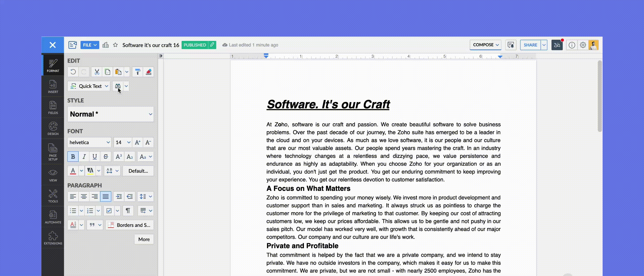Toggle justify alignment

point(106,197)
